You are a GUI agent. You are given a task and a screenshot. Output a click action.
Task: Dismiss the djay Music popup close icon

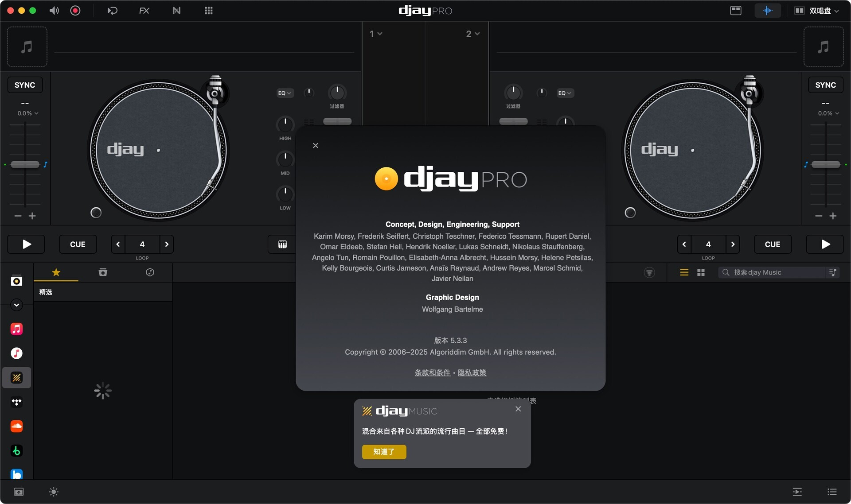point(518,409)
